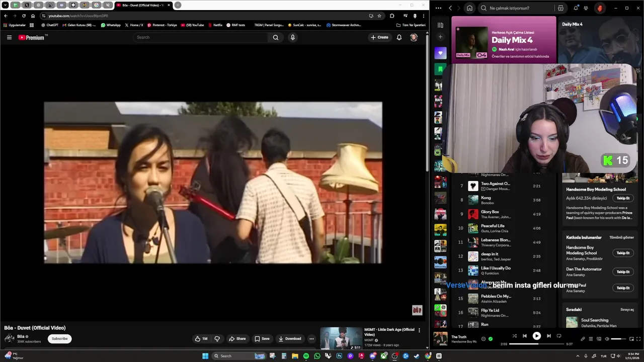Toggle repeat in Spotify player
Image resolution: width=644 pixels, height=362 pixels.
click(x=559, y=336)
